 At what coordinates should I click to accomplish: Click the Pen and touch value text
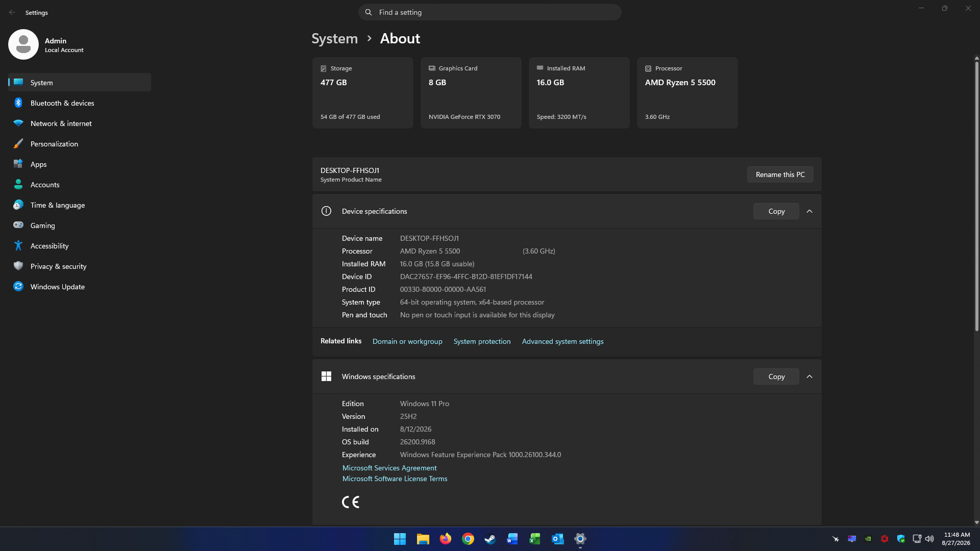click(x=477, y=315)
